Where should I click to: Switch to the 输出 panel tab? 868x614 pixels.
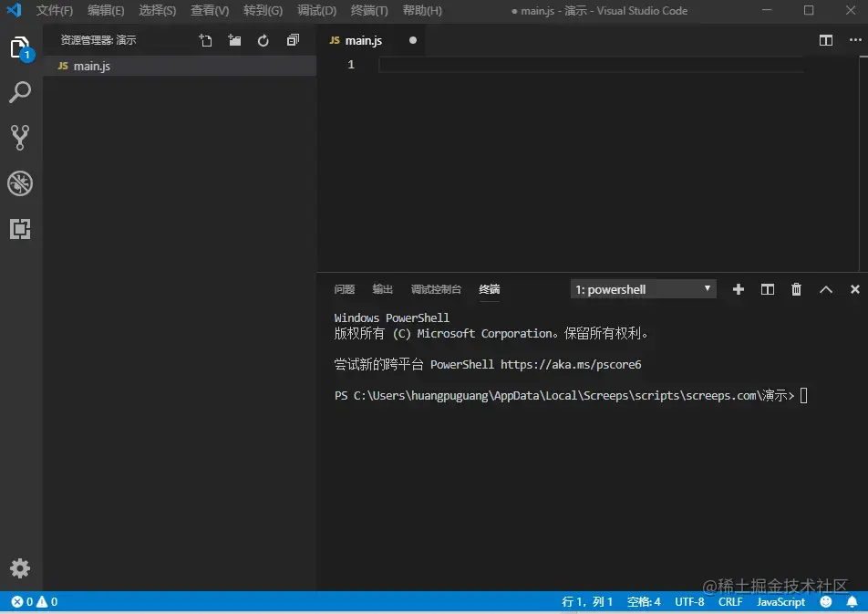coord(383,289)
